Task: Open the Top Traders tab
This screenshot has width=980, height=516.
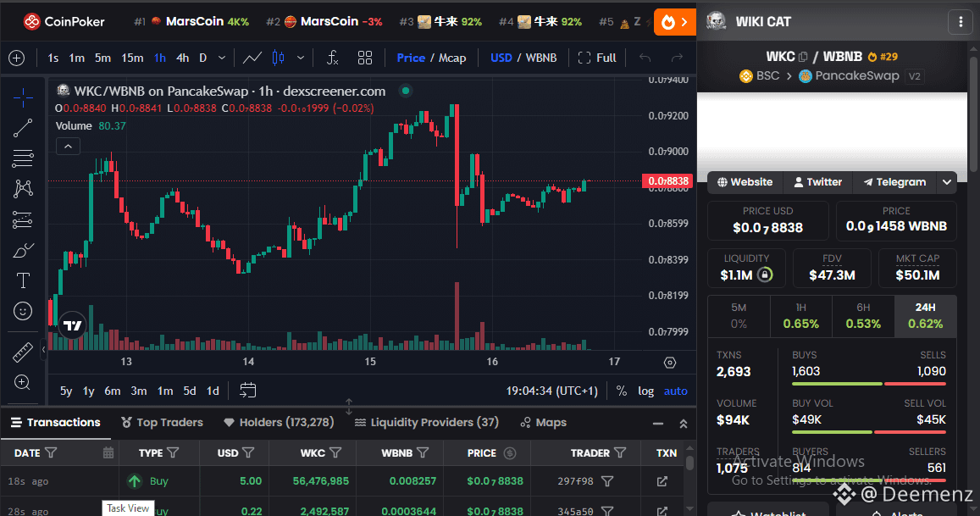Action: point(162,422)
